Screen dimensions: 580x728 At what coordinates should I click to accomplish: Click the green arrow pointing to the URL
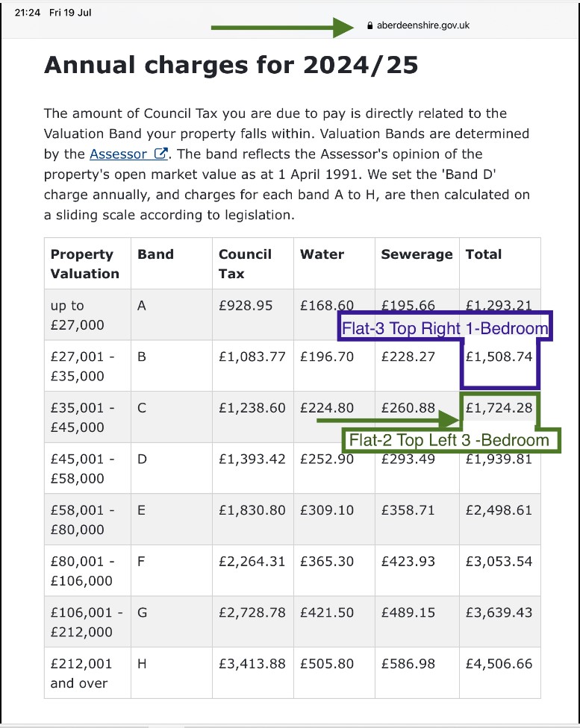(283, 28)
